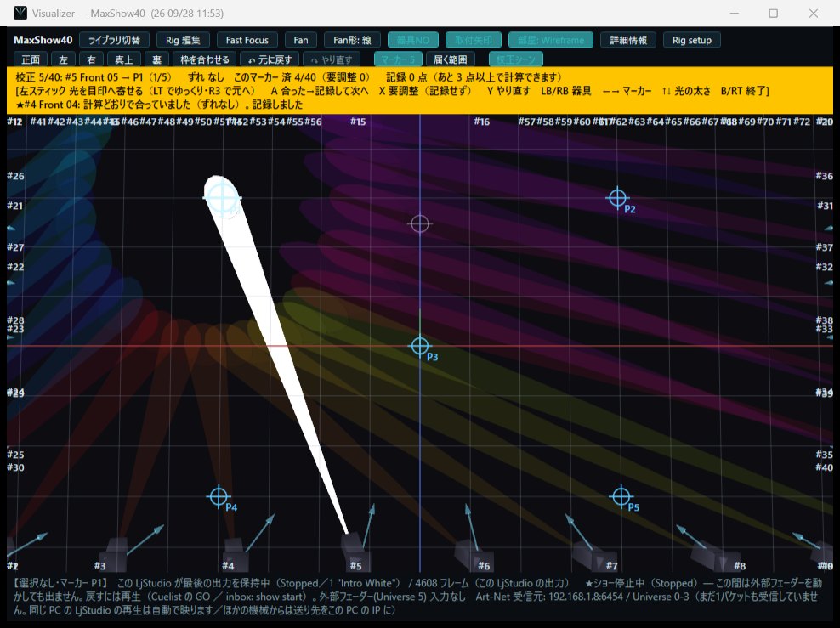Toggle the 取付矢印 mounting arrows
This screenshot has height=628, width=840.
(474, 40)
